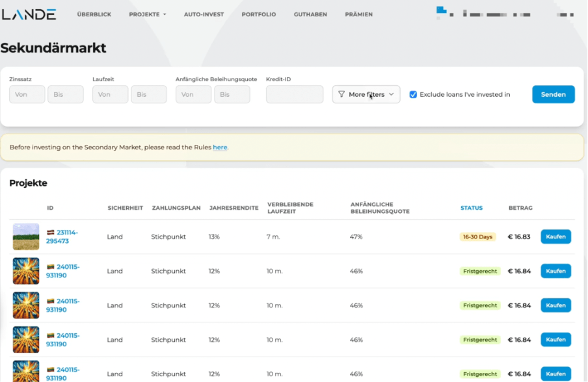Open the Rules 'here' link
Image resolution: width=588 pixels, height=382 pixels.
coord(220,147)
